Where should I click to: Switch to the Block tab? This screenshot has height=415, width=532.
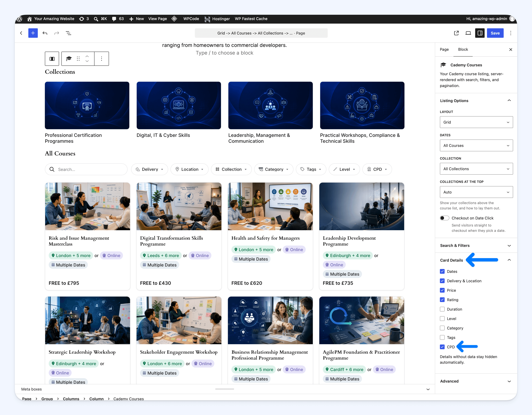[463, 49]
